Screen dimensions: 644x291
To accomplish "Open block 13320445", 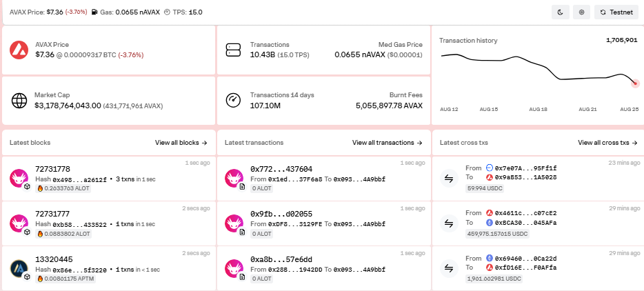I will pos(54,259).
